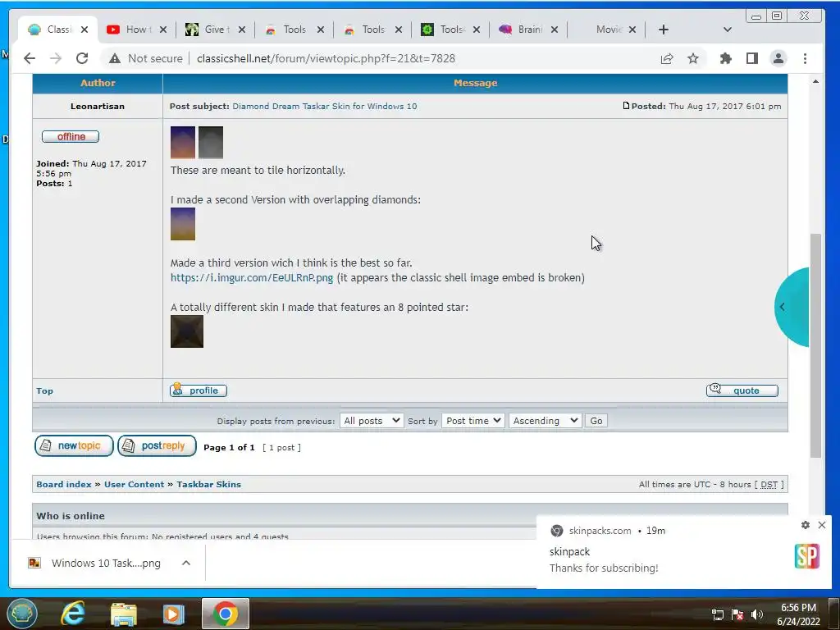Reload the current page
Viewport: 840px width, 630px height.
coord(82,58)
